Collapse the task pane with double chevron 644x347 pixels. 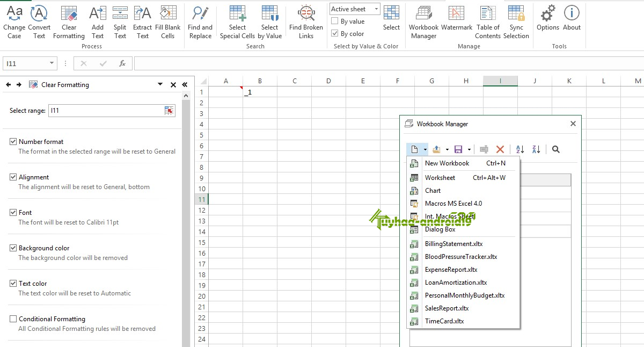(x=185, y=85)
